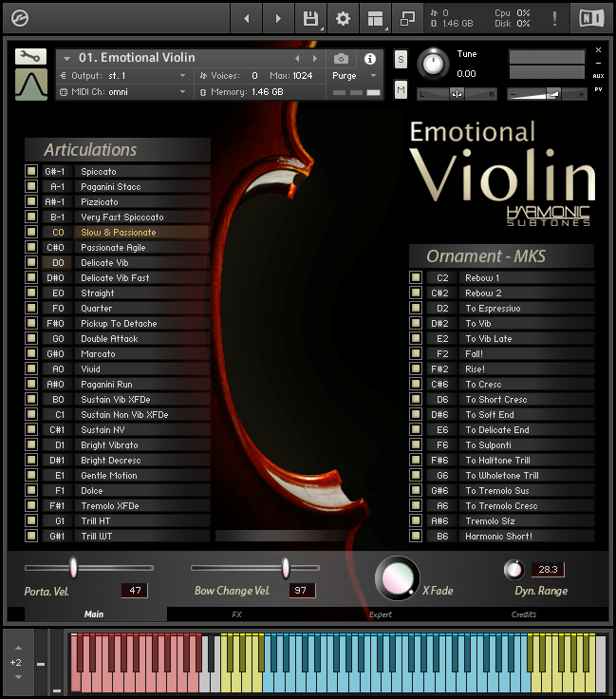Click the Bow Change Vel value 97
This screenshot has height=699, width=616.
click(x=302, y=590)
